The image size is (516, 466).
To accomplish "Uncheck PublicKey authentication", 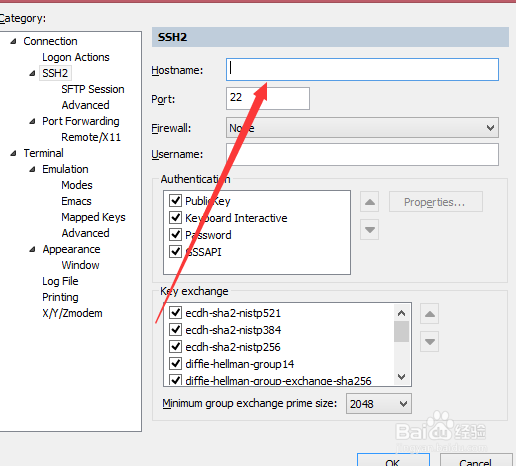I will pyautogui.click(x=175, y=201).
